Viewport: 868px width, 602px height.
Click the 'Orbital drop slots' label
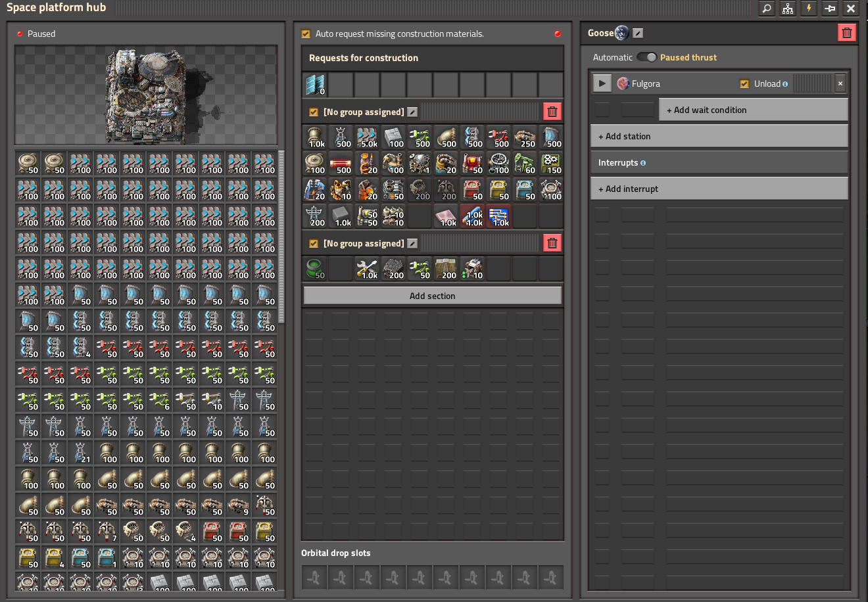coord(335,553)
